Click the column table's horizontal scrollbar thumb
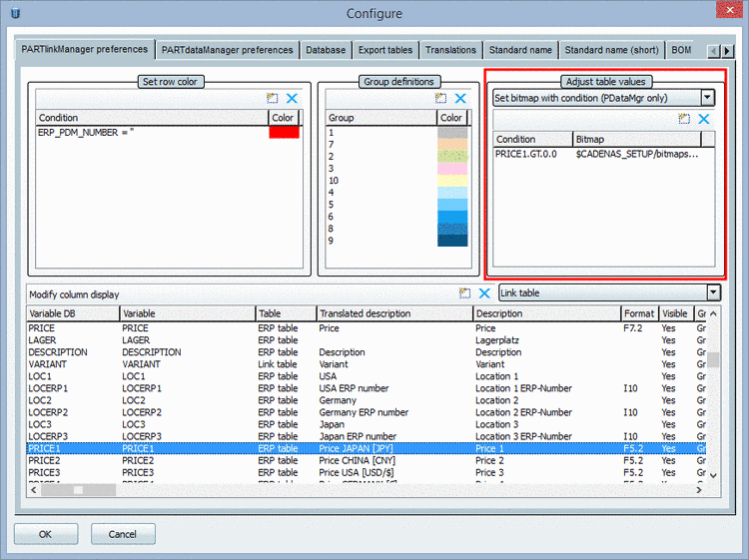Screen dimensions: 749x560 coord(78,490)
